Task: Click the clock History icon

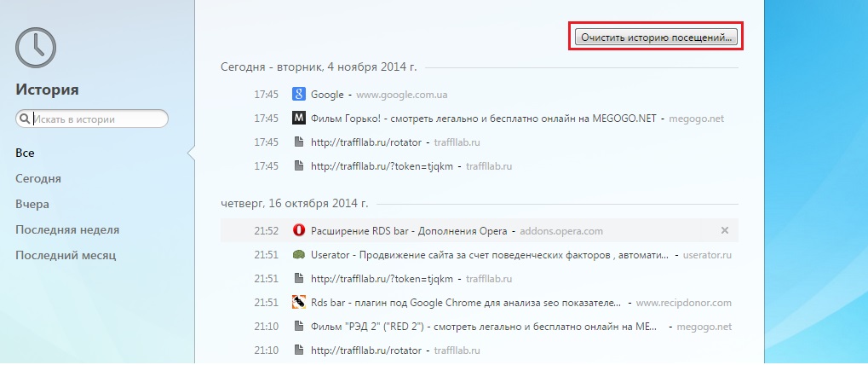Action: [x=36, y=48]
